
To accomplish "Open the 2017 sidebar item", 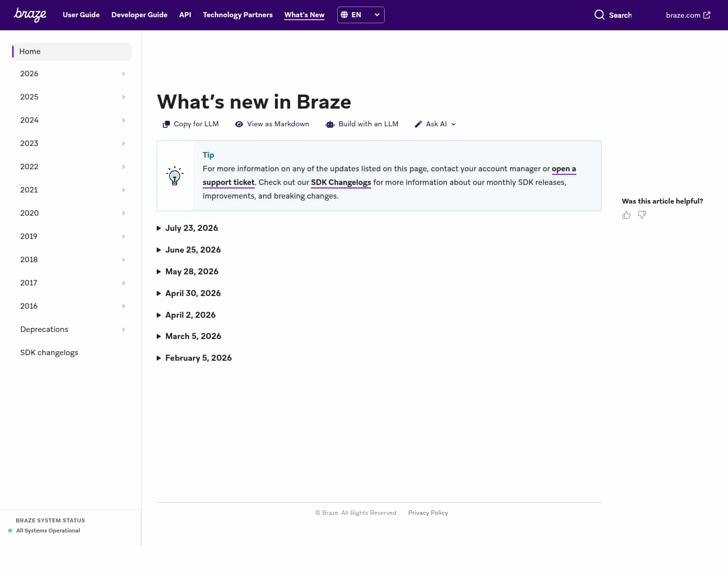I will (x=72, y=283).
